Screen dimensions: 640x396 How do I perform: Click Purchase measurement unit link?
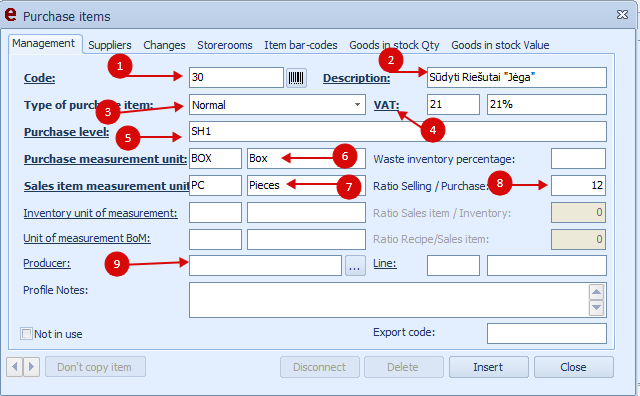click(105, 159)
